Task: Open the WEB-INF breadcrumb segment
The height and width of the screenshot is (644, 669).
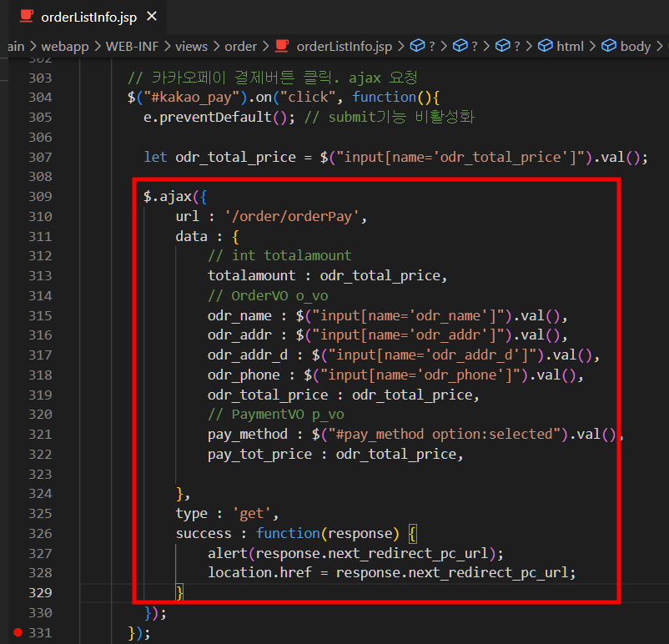Action: (132, 46)
